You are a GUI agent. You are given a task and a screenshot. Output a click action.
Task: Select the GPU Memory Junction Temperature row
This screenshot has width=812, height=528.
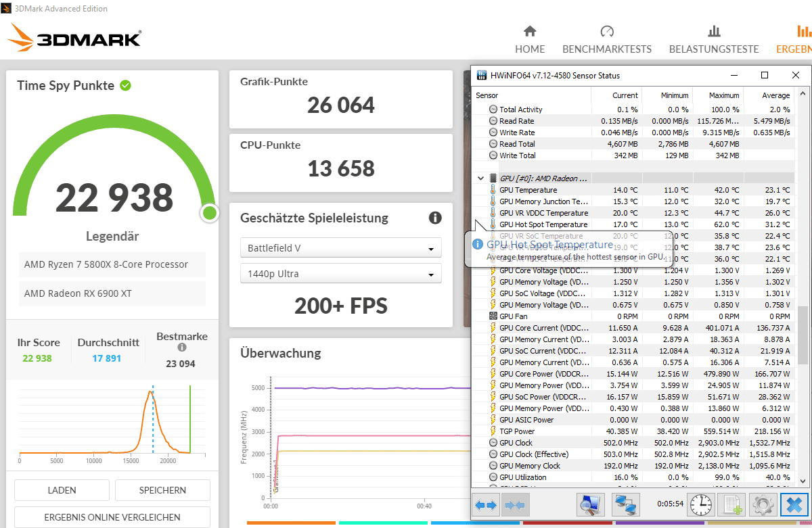[x=633, y=201]
